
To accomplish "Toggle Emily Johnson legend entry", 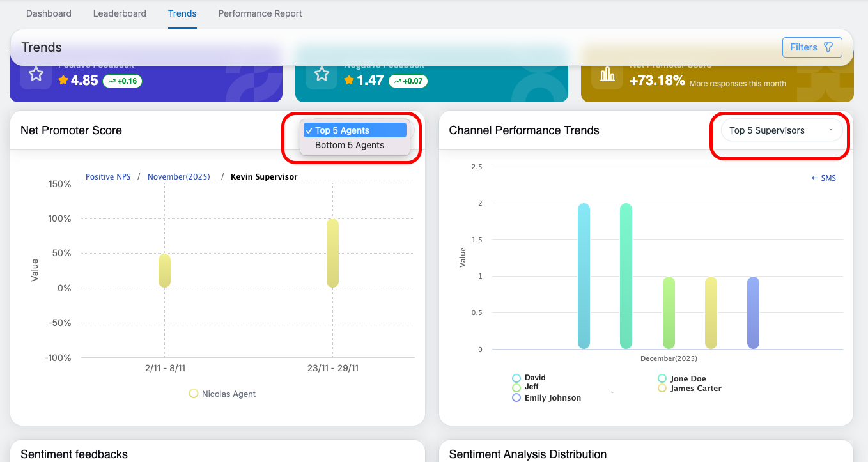I will [516, 397].
